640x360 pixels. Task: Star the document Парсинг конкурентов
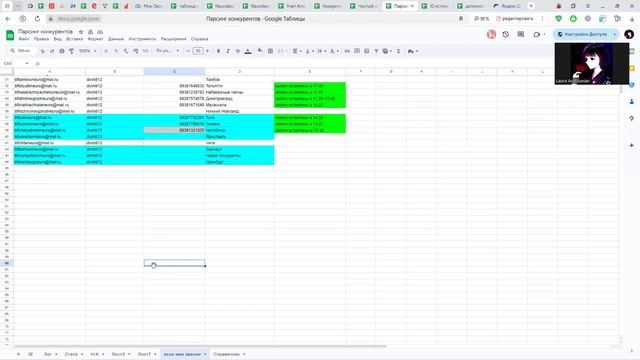coord(81,32)
